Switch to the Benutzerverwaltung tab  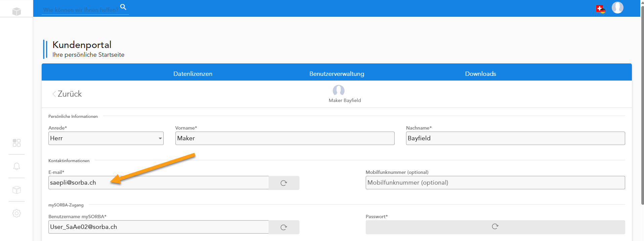point(337,74)
